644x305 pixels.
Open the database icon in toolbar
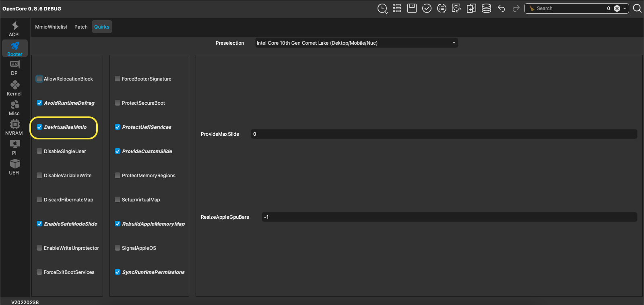(486, 8)
